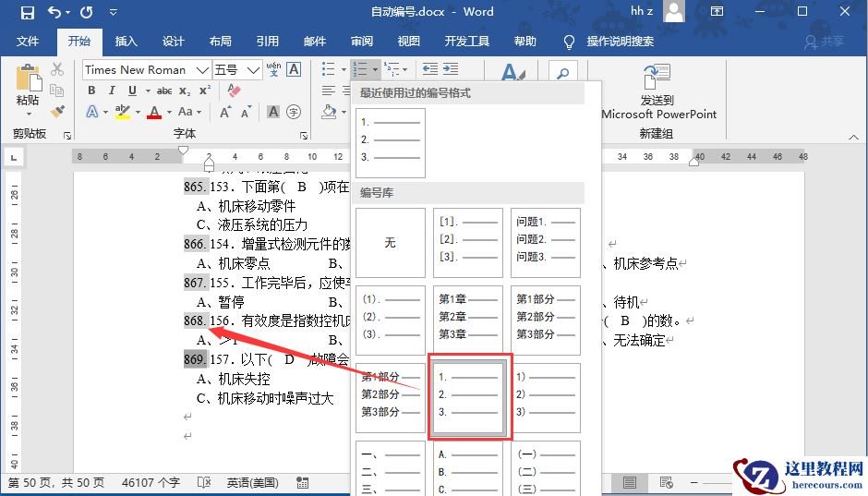This screenshot has width=868, height=496.
Task: Switch to the 审阅 Review tab
Action: tap(362, 41)
